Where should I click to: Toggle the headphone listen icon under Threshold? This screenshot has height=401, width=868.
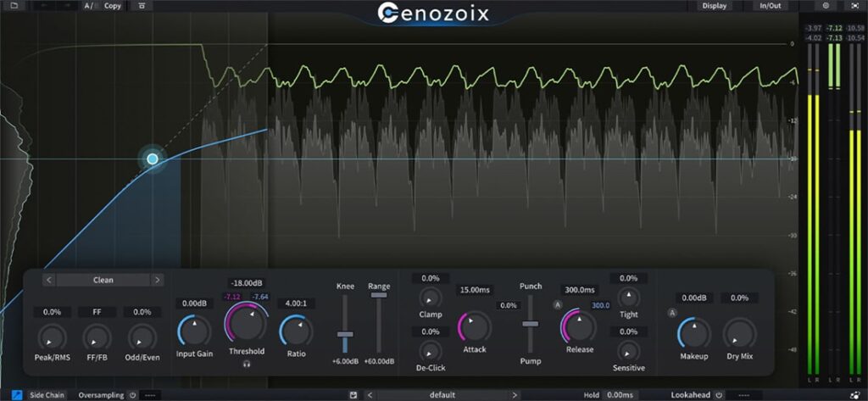point(247,364)
